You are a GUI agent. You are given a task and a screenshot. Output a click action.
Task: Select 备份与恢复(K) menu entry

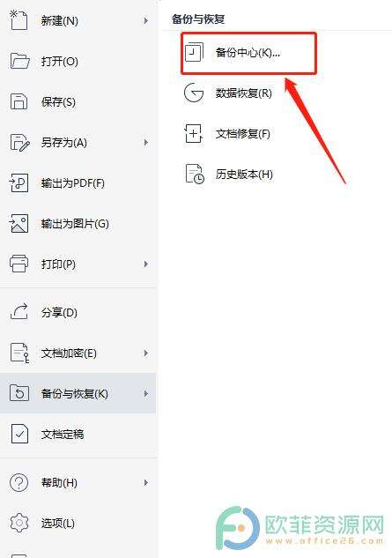78,393
